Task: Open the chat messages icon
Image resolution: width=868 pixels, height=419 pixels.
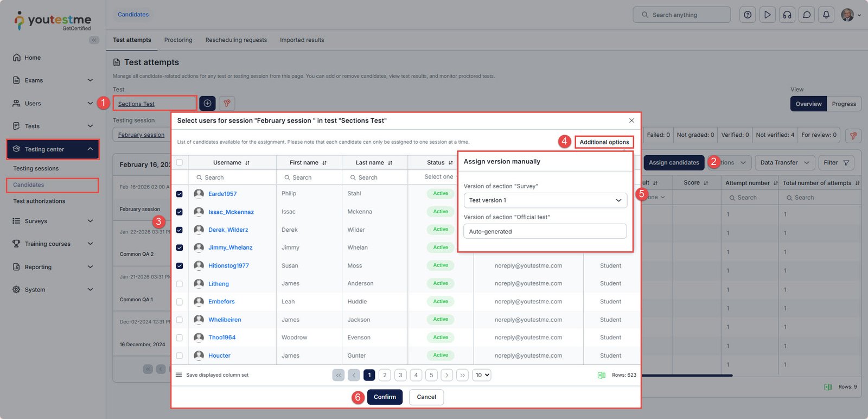Action: point(807,15)
